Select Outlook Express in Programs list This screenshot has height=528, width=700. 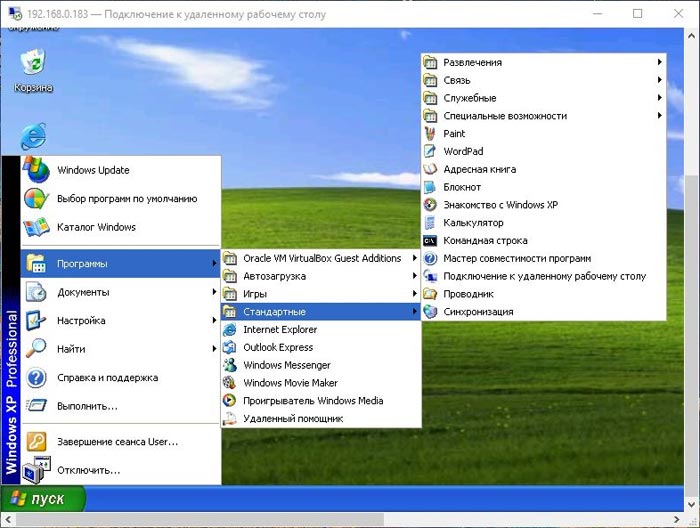click(321, 347)
